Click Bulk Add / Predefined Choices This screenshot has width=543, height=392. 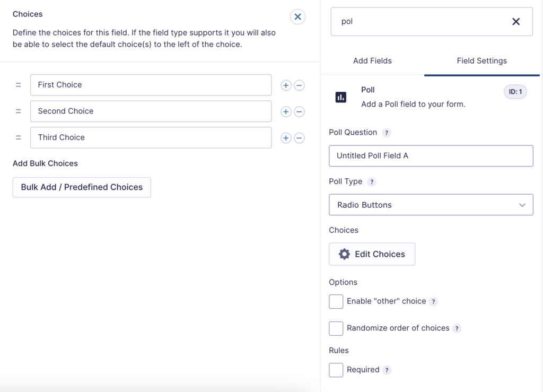click(81, 187)
